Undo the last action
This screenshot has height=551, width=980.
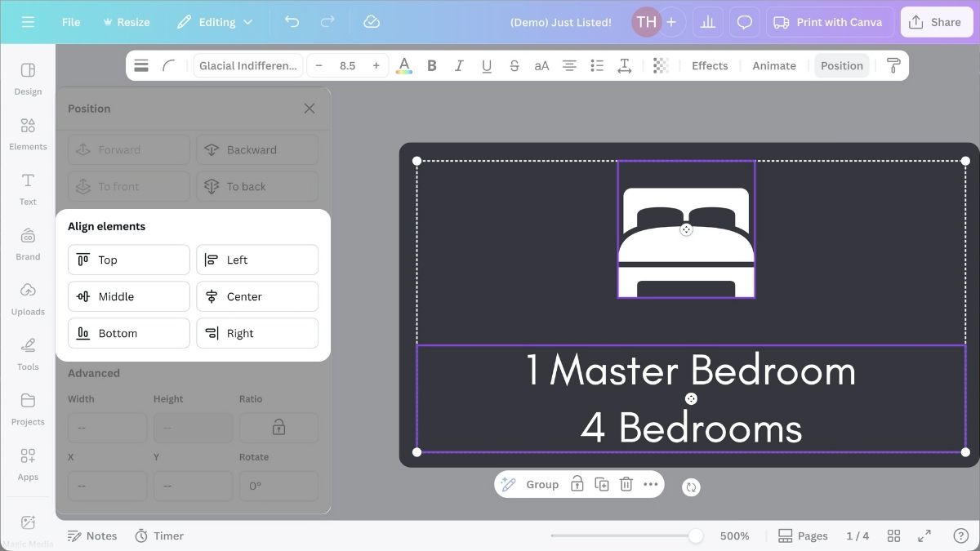pos(292,22)
